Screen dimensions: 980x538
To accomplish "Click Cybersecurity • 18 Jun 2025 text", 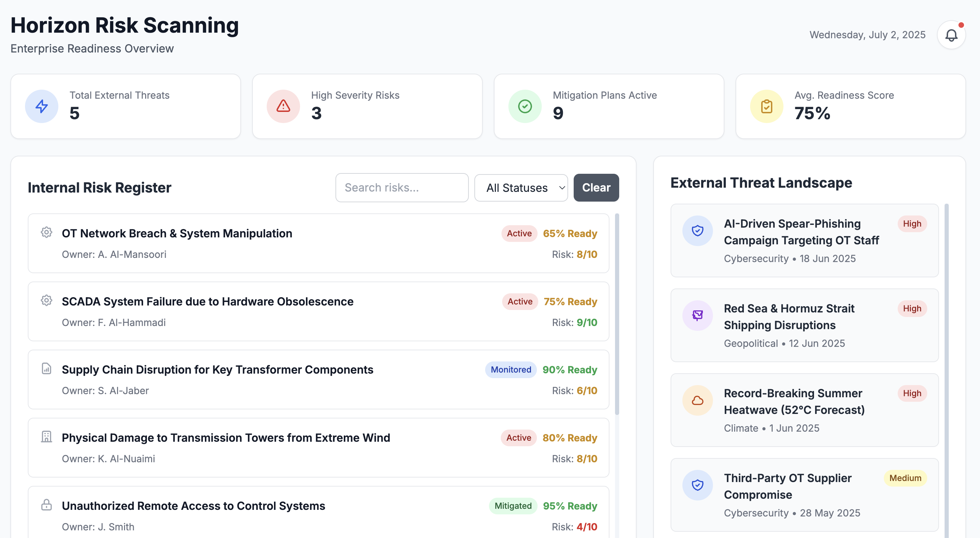I will coord(789,259).
